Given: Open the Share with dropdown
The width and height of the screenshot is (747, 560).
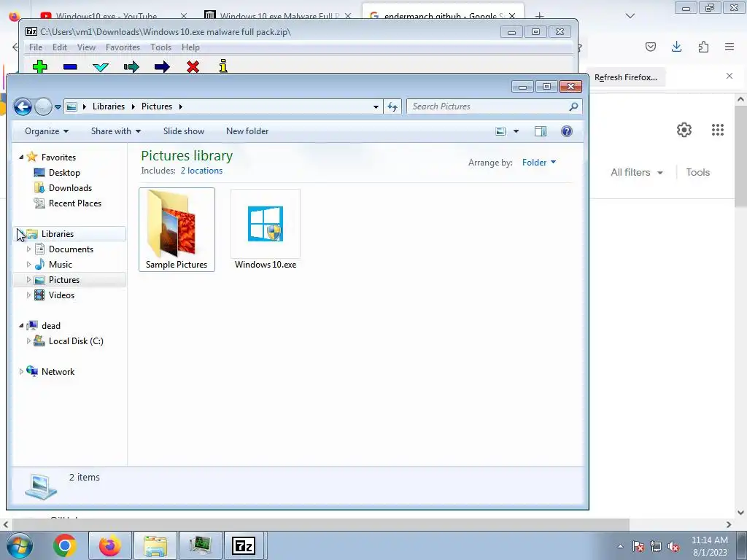Looking at the screenshot, I should tap(116, 131).
